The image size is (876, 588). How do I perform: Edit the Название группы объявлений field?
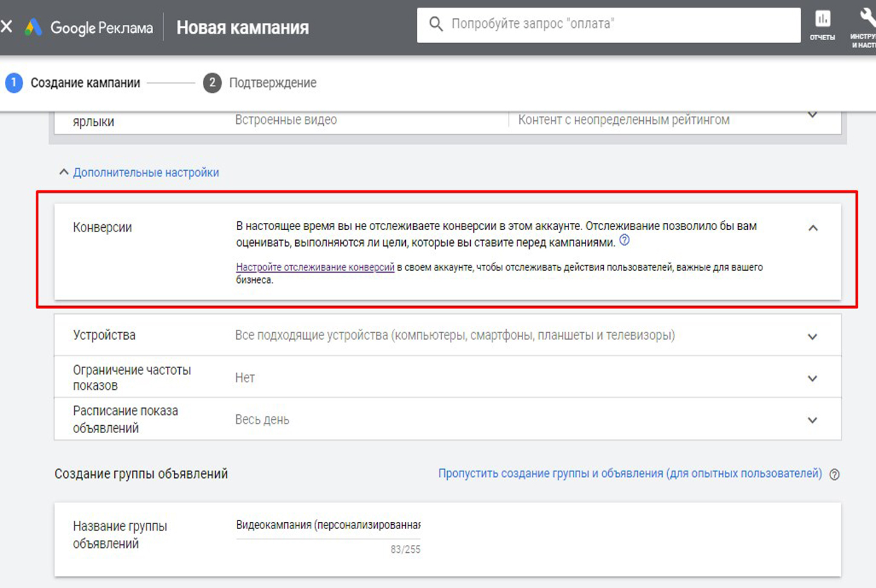(328, 525)
